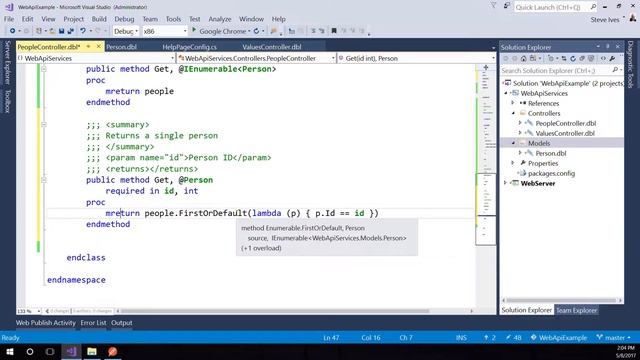640x360 pixels.
Task: Open Properties wrench icon in Solution Explorer toolbar
Action: pyautogui.click(x=612, y=58)
